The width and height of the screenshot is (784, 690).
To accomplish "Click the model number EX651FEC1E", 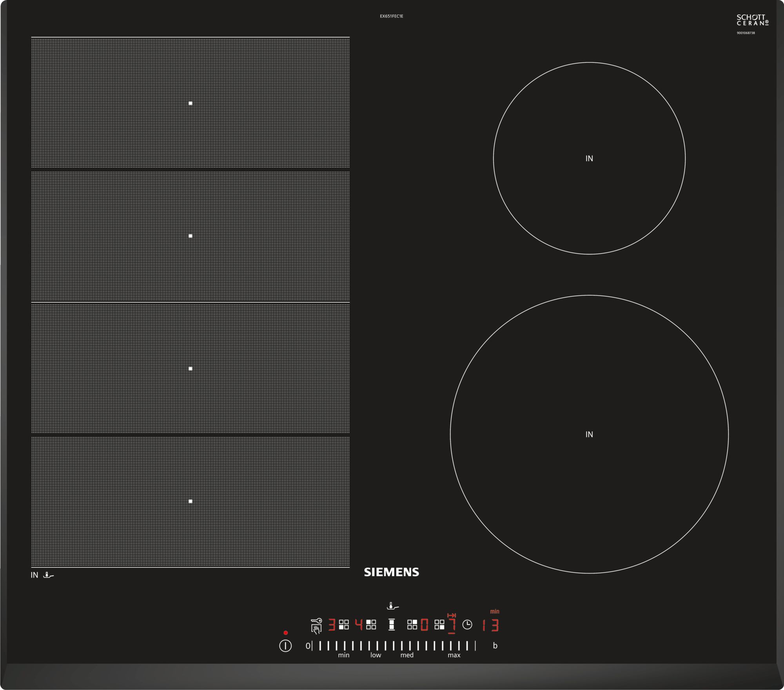I will tap(391, 16).
